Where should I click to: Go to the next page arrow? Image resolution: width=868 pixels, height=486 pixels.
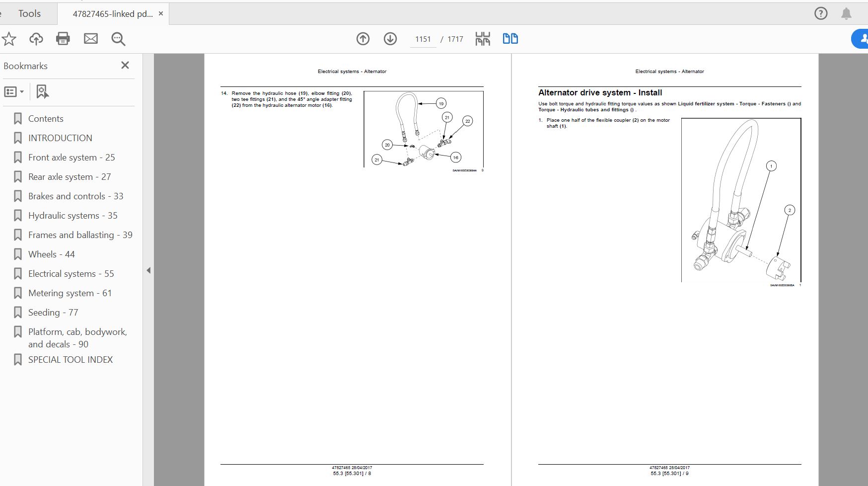pos(390,39)
